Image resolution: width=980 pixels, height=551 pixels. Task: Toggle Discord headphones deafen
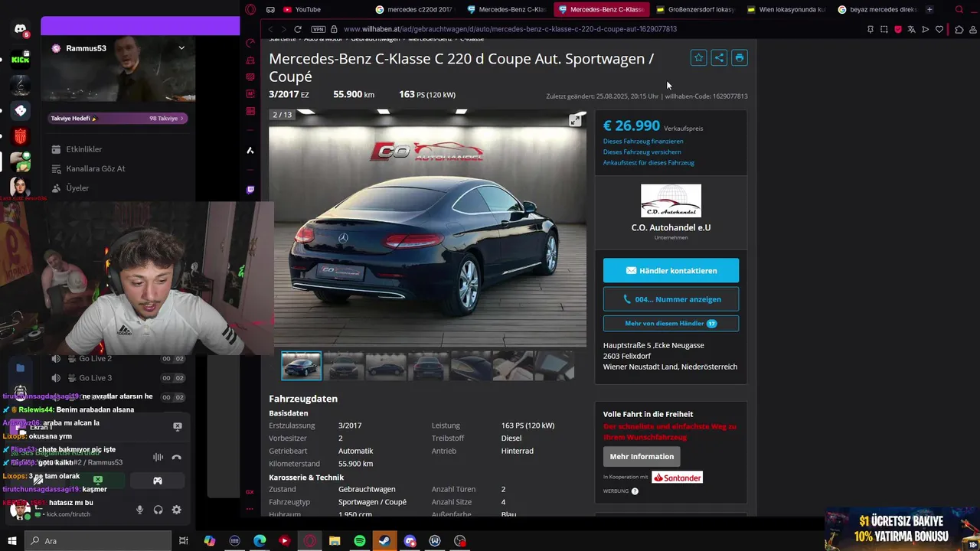click(158, 510)
